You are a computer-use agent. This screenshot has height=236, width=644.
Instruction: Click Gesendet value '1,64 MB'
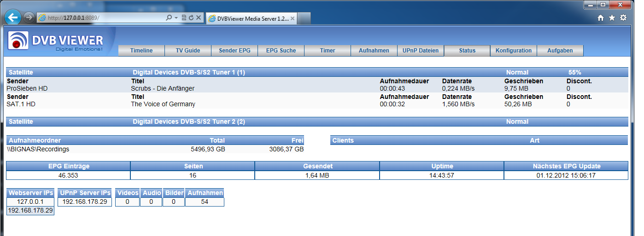(317, 175)
